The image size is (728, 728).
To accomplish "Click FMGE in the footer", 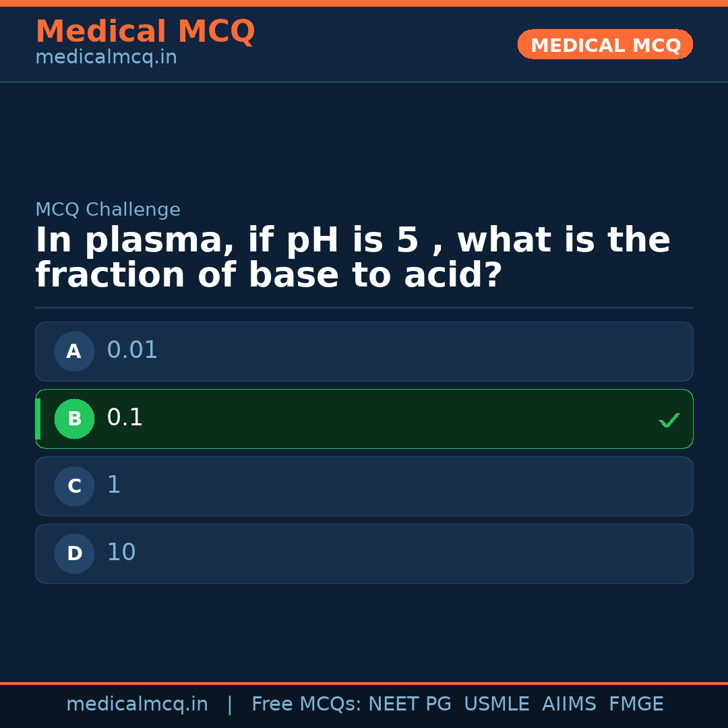I will point(636,704).
